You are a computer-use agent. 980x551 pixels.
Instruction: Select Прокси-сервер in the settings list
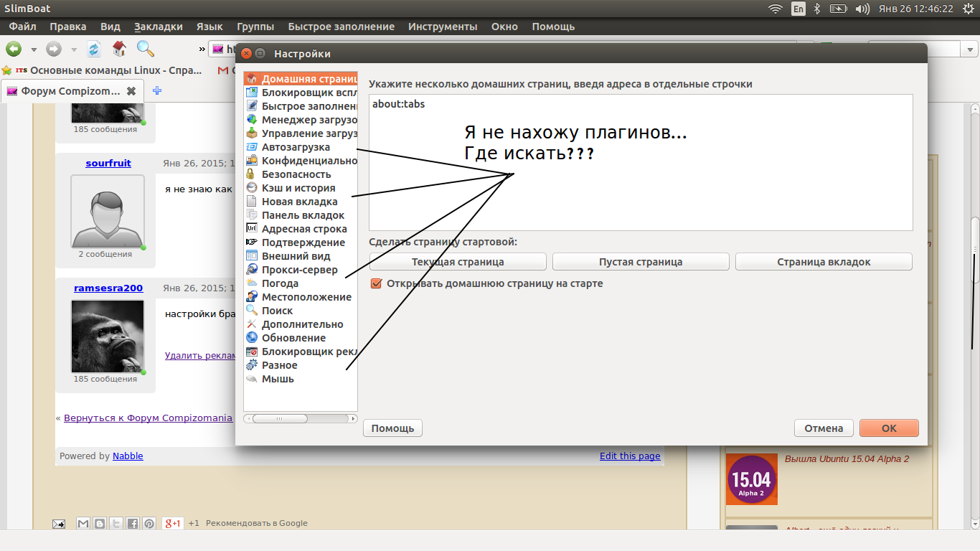click(299, 270)
